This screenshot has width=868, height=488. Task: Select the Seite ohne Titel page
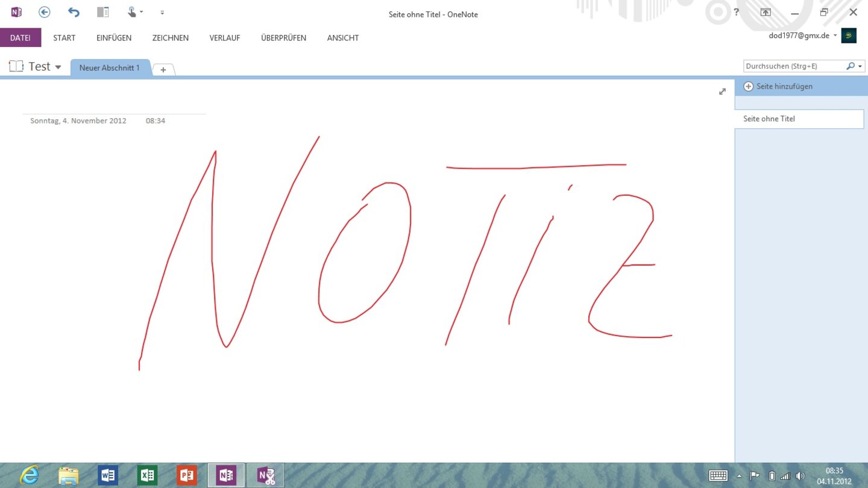(799, 119)
